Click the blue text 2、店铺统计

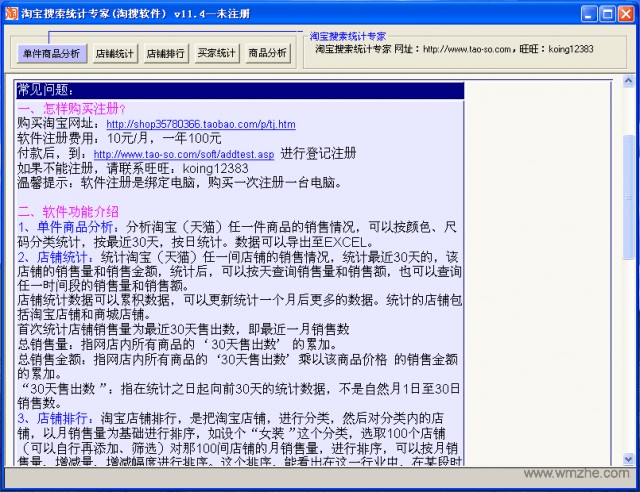(x=56, y=257)
